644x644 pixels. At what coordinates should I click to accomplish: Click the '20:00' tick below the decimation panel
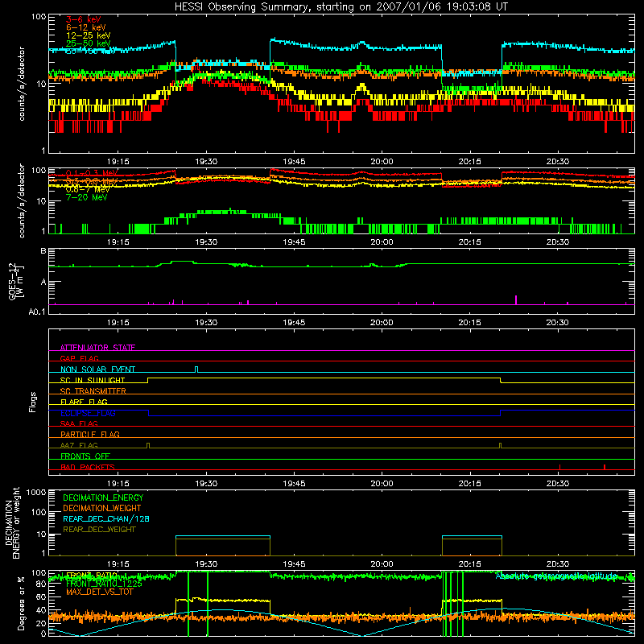[382, 564]
